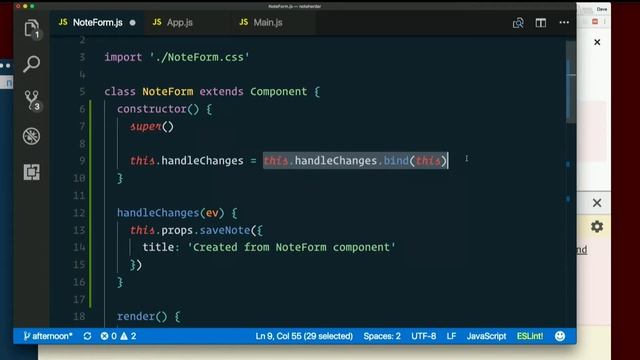Click the synchronize changes icon

tap(87, 336)
